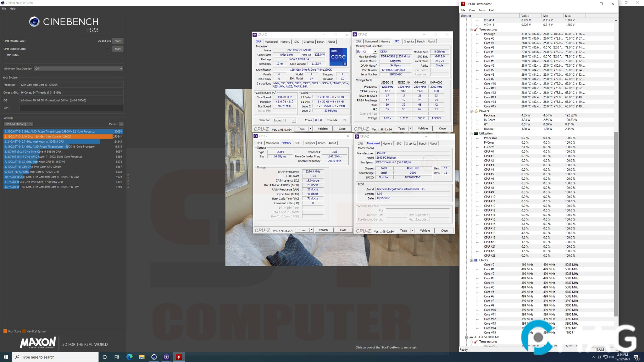Start the CPU (Single Core) test
The height and width of the screenshot is (362, 644).
tap(118, 49)
